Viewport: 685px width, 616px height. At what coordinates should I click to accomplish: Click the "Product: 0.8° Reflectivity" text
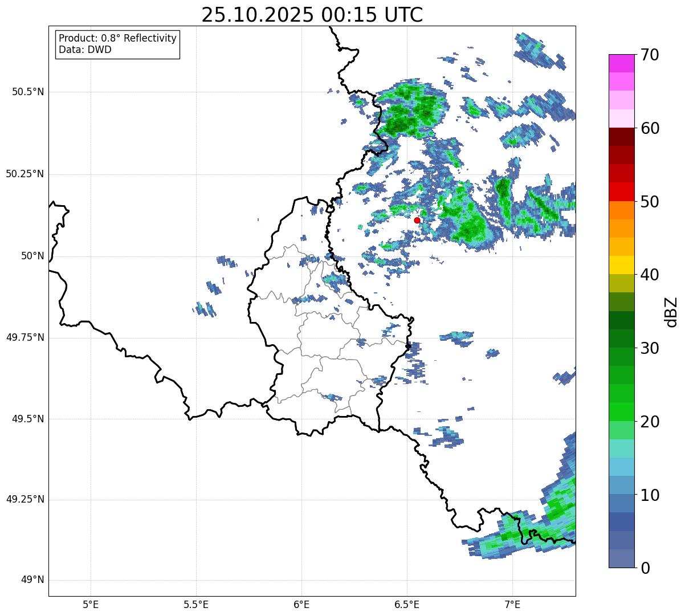(x=118, y=38)
